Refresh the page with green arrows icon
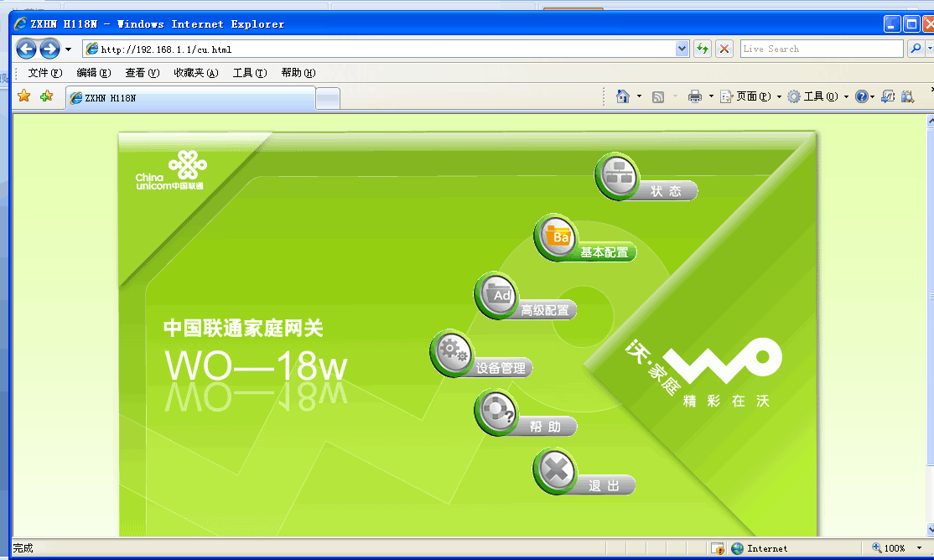Viewport: 934px width, 560px height. tap(703, 49)
